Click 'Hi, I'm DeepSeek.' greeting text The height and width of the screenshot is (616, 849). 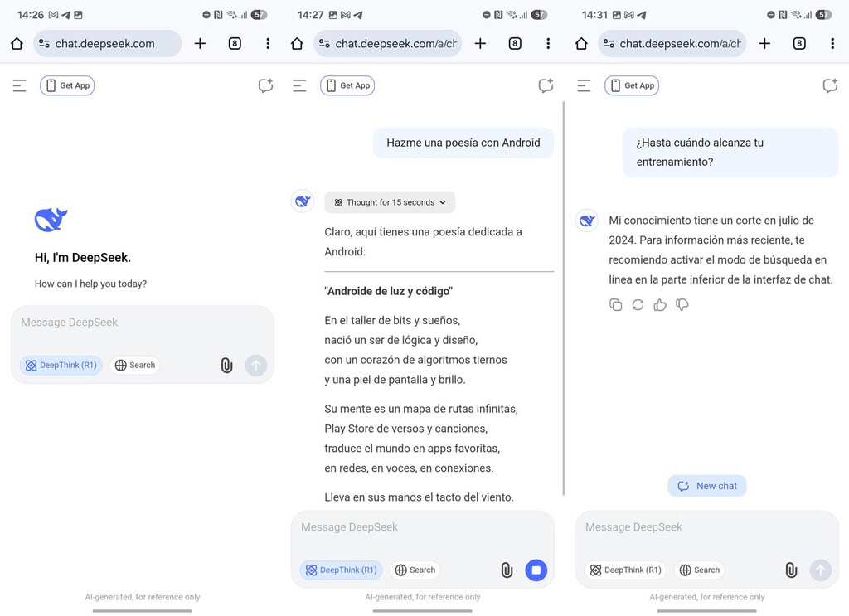point(83,258)
